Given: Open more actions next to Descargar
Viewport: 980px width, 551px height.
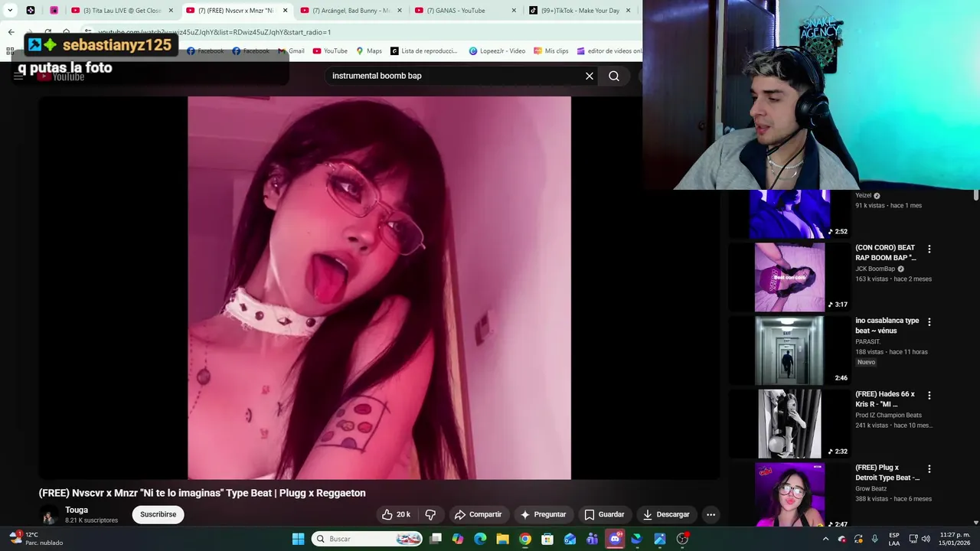Looking at the screenshot, I should point(710,514).
